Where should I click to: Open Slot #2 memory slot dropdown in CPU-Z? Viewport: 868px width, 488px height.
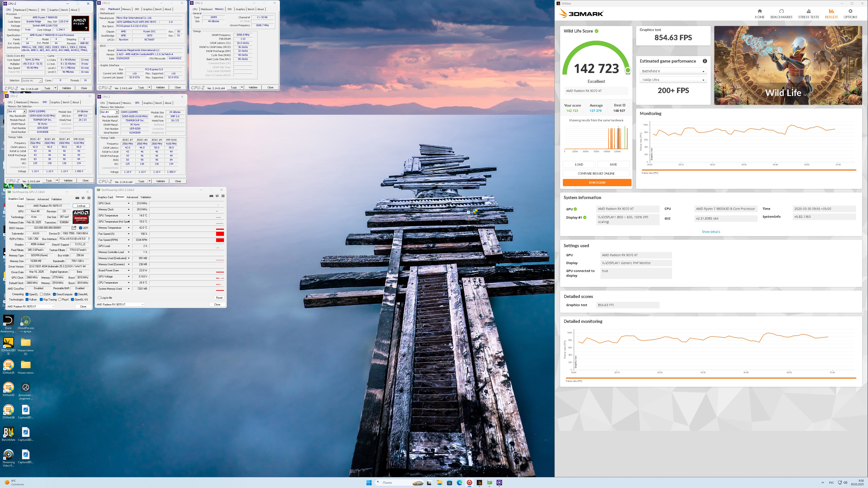17,111
